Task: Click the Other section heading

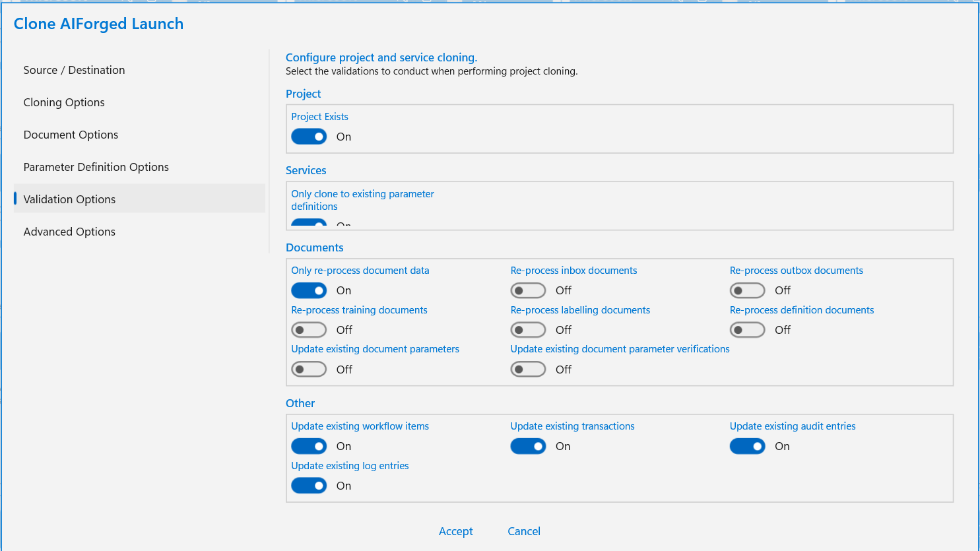Action: 300,403
